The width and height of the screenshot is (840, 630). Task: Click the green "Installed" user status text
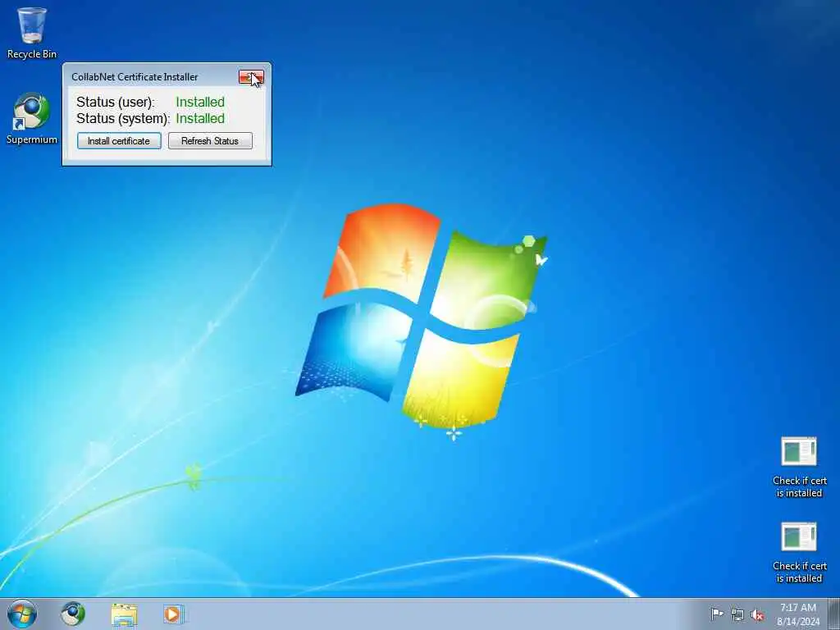200,102
